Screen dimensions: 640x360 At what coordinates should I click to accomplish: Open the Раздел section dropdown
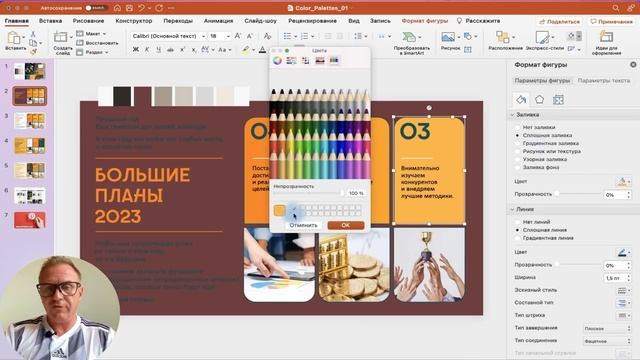92,52
